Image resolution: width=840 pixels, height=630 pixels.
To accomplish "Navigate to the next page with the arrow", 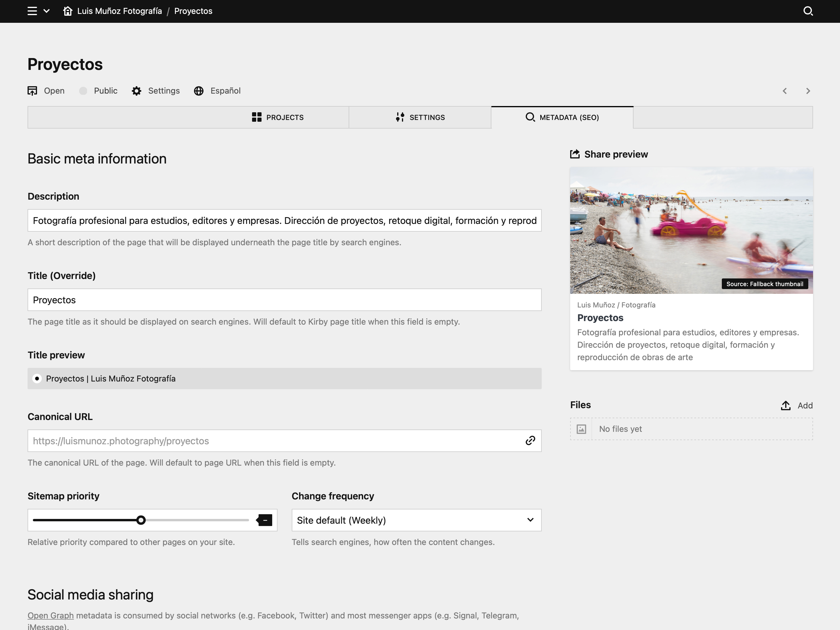I will (808, 91).
